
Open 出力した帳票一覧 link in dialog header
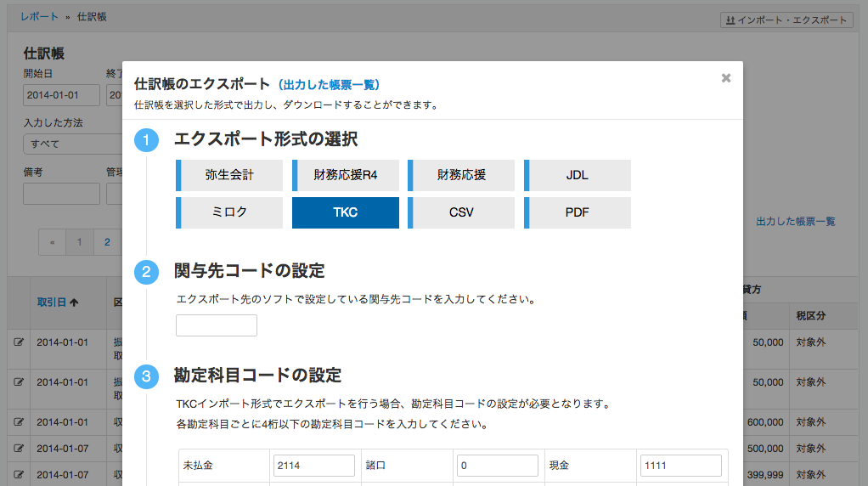[329, 85]
